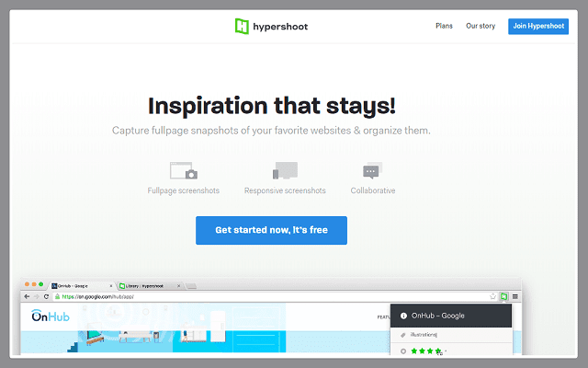
Task: Click the Join Hypershoot button
Action: point(537,26)
